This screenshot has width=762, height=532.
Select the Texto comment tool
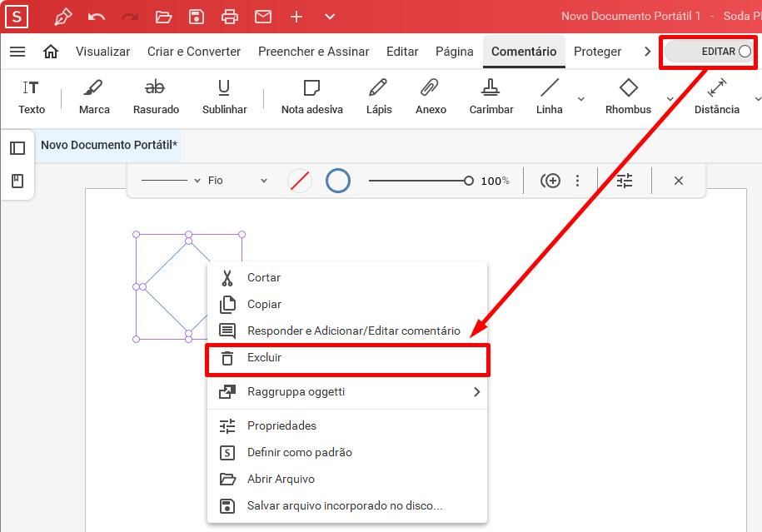[32, 97]
